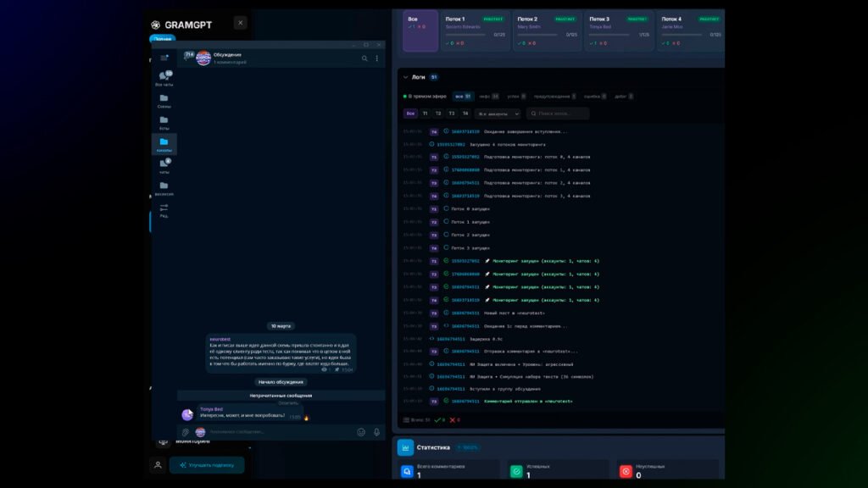Image resolution: width=868 pixels, height=488 pixels.
Task: Filter logs by thread T1
Action: click(x=426, y=114)
